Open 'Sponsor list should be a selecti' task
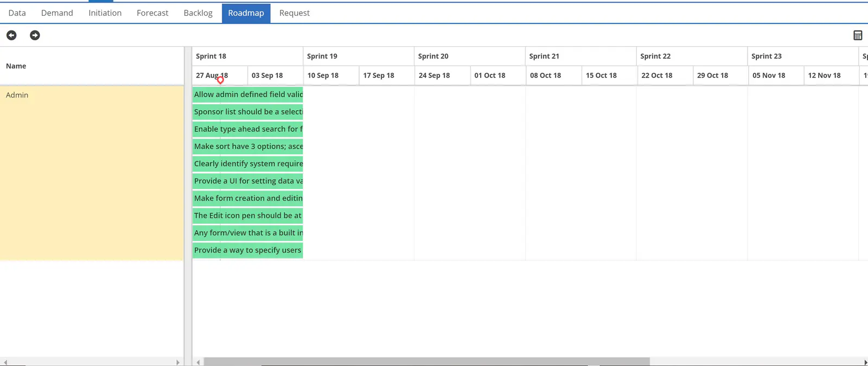Screen dimensions: 868x366 [x=248, y=112]
